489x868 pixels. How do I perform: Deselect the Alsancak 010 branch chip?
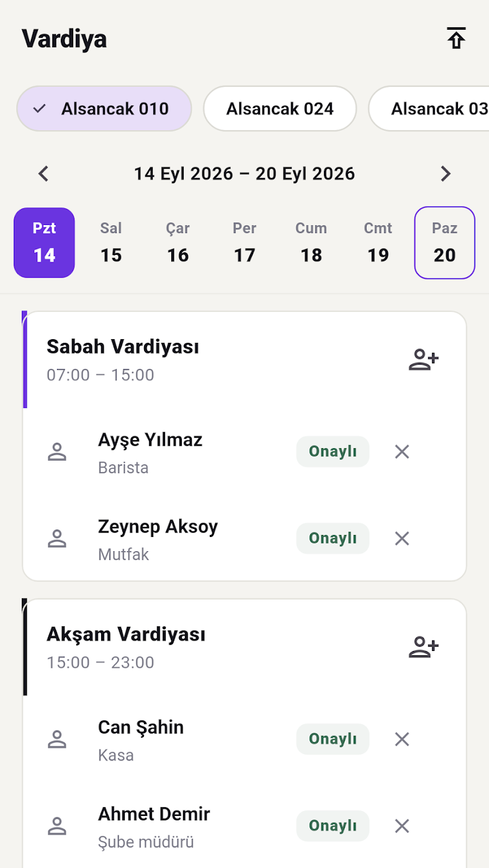[104, 108]
